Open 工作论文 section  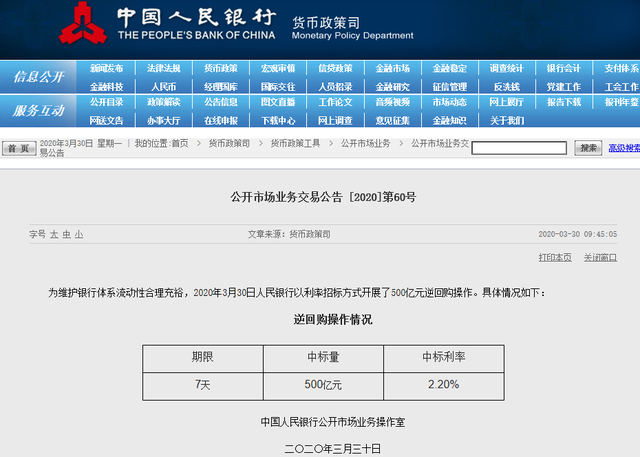point(335,102)
